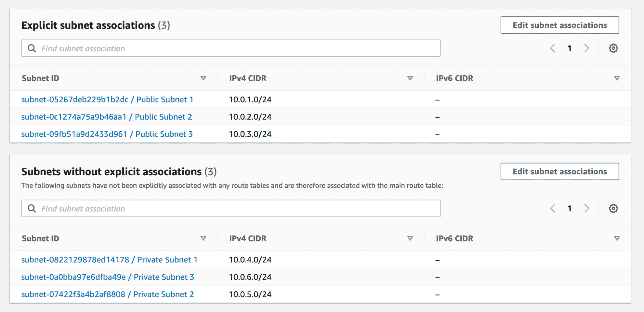
Task: Open the Subnet ID filter dropdown in the top table
Action: [x=203, y=78]
